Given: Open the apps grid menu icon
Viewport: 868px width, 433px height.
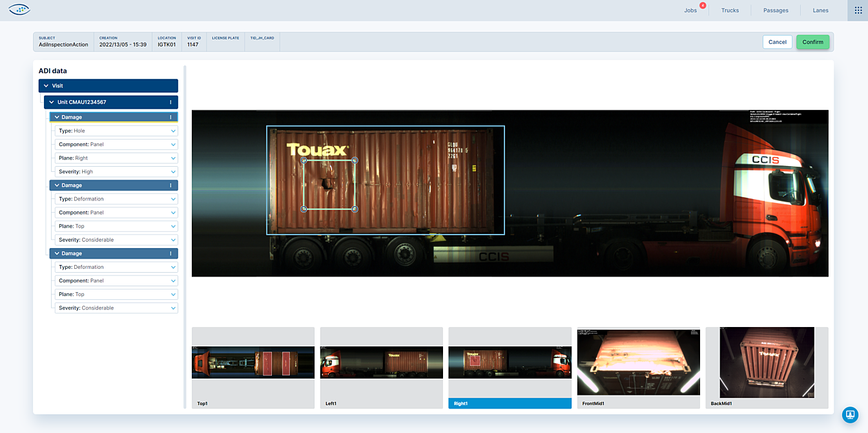Looking at the screenshot, I should [x=858, y=10].
